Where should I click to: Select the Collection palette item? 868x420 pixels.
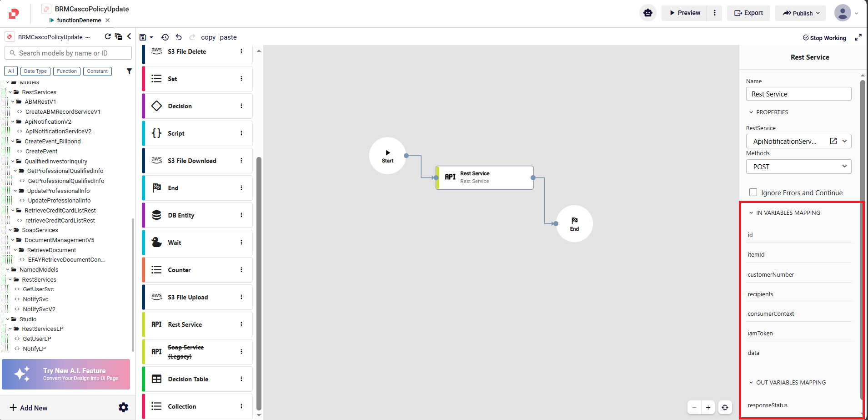pos(197,406)
